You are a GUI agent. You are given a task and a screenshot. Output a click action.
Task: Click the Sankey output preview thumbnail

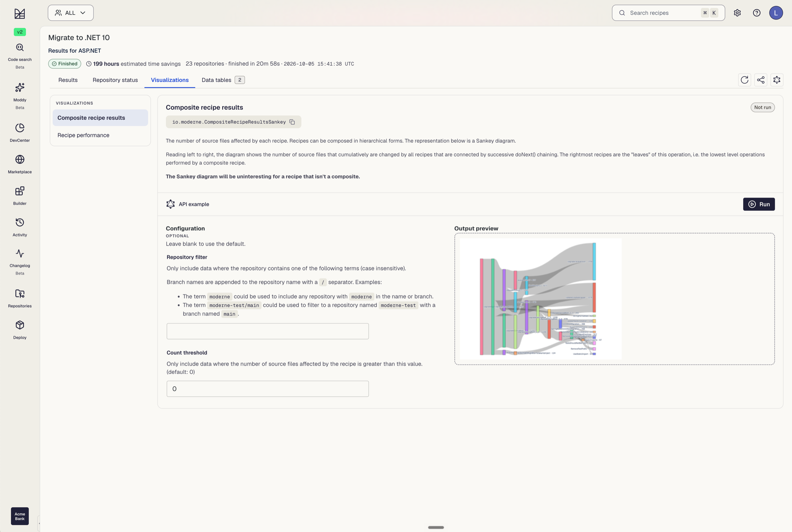point(541,299)
